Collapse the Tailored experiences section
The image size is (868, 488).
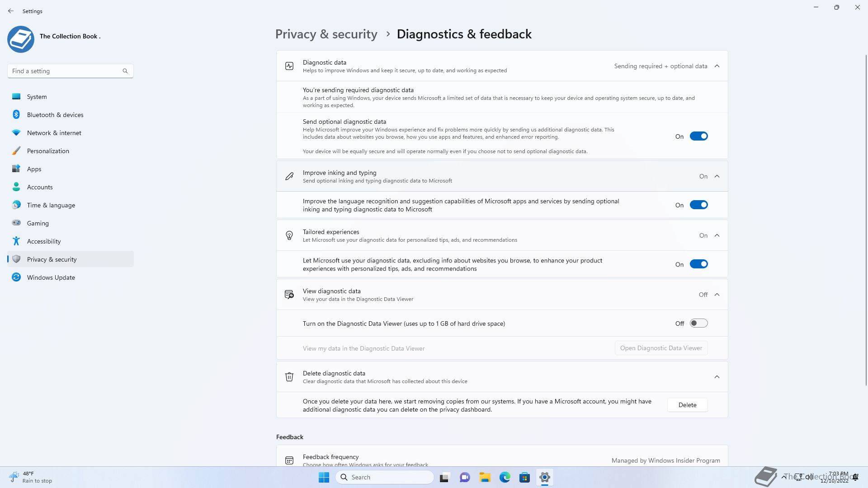[717, 235]
